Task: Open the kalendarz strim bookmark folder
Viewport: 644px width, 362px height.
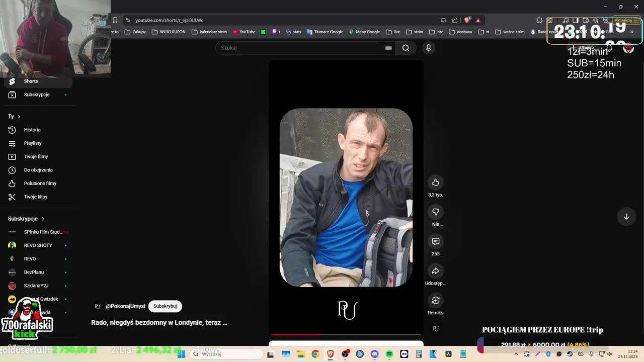Action: click(209, 32)
